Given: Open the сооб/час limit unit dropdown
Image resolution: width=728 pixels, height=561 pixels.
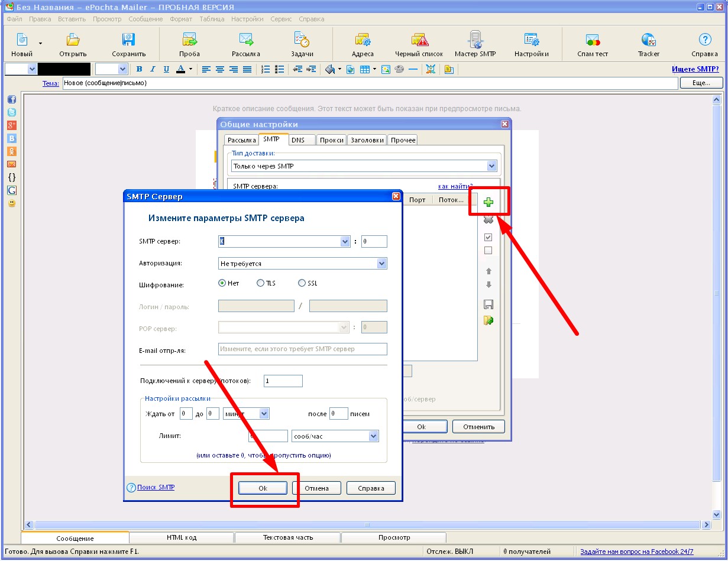Looking at the screenshot, I should point(373,436).
